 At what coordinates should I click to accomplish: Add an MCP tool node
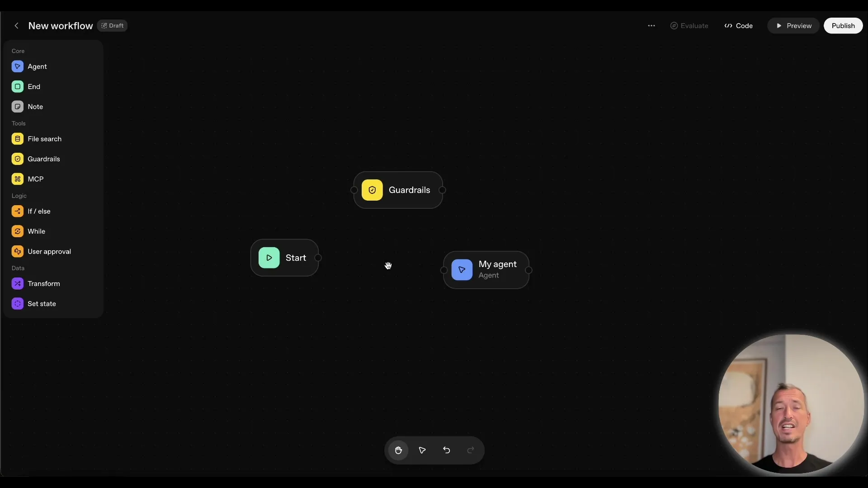35,178
